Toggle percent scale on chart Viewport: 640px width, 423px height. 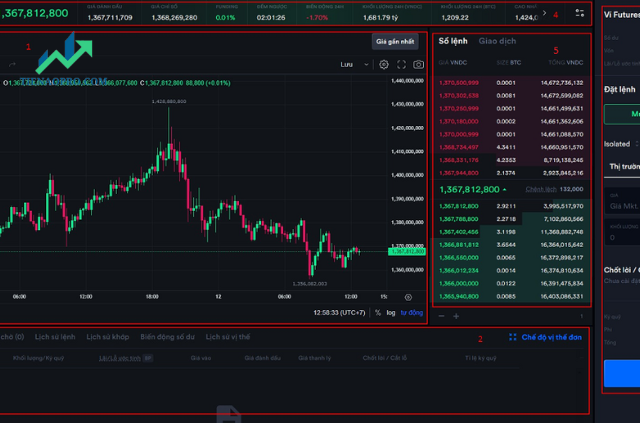coord(378,313)
